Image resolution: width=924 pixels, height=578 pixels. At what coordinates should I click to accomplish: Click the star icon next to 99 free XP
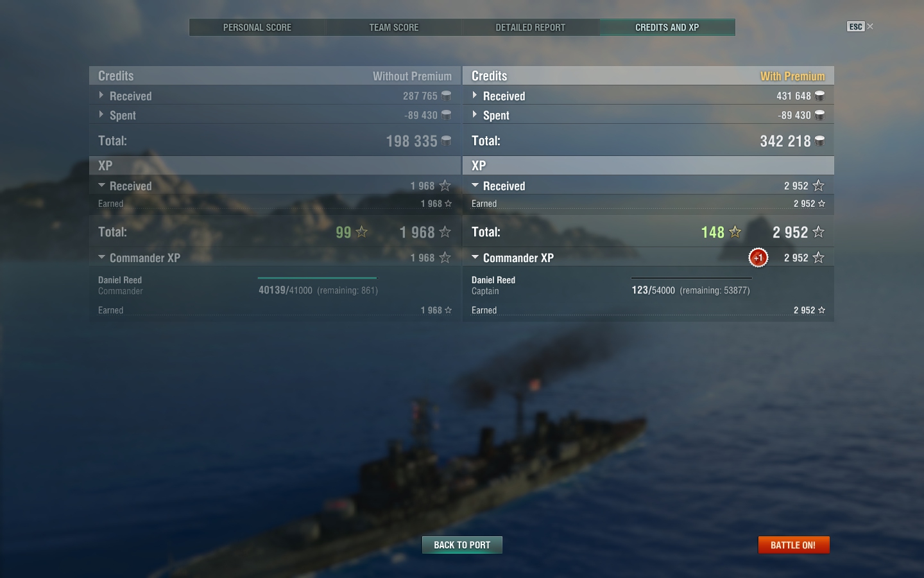362,232
